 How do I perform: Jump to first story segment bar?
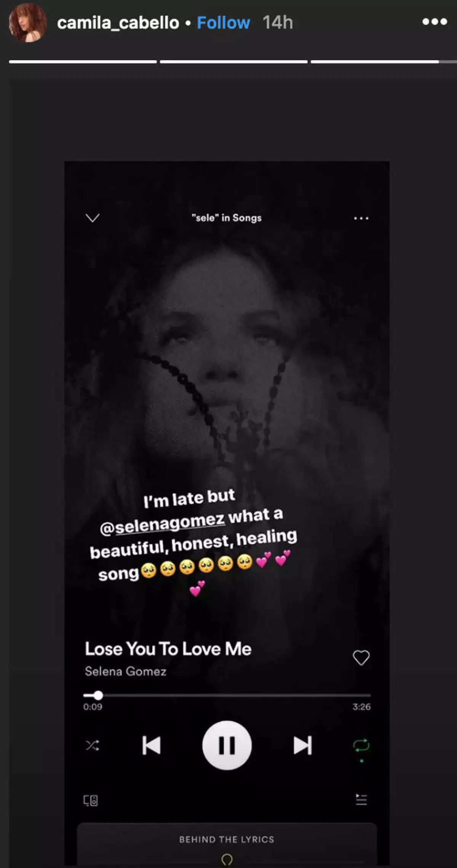click(83, 62)
